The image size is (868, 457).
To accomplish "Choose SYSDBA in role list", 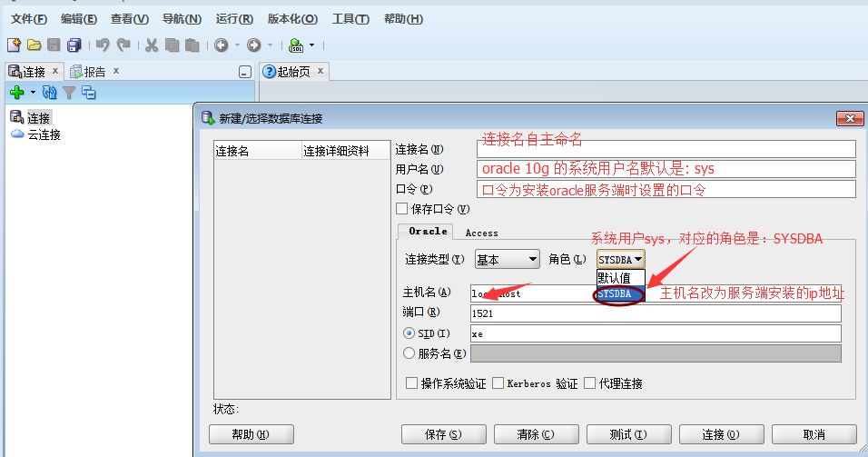I will click(x=620, y=293).
